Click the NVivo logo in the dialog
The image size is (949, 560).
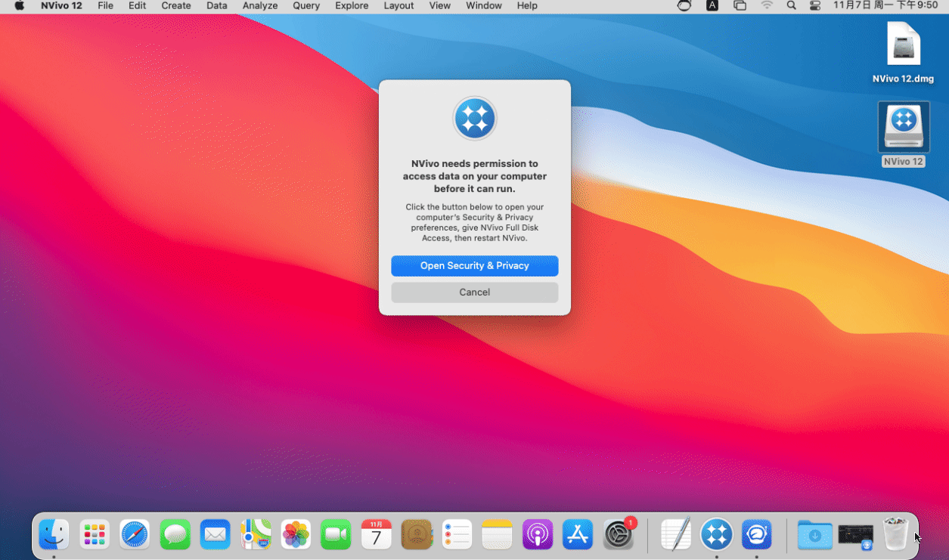(475, 118)
